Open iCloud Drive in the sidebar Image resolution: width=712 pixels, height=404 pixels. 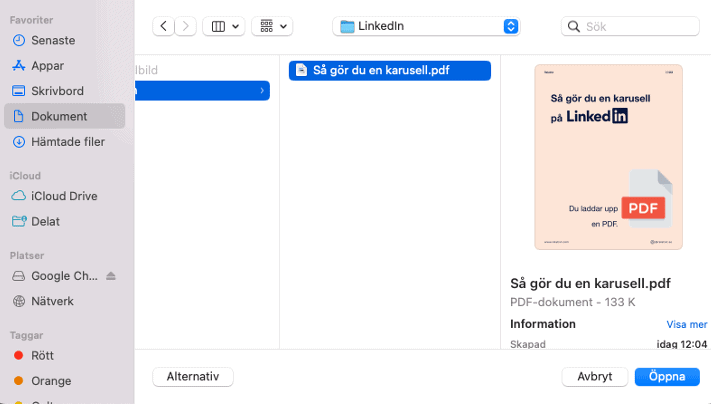(x=64, y=196)
